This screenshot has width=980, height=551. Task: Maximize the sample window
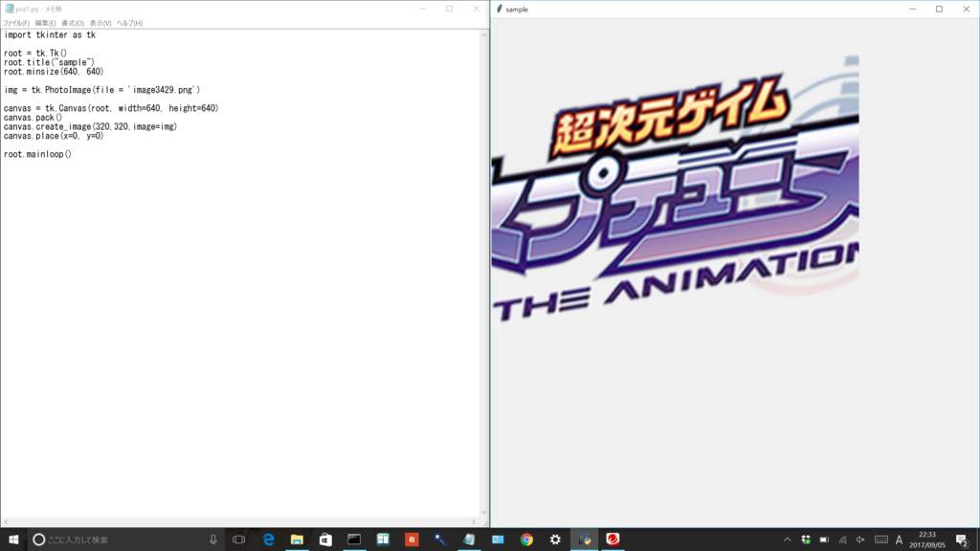pos(940,9)
